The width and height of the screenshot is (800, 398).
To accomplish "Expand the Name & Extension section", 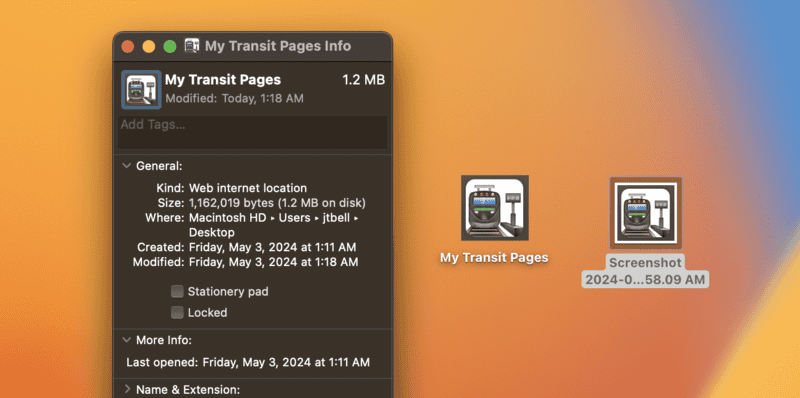I will point(127,390).
